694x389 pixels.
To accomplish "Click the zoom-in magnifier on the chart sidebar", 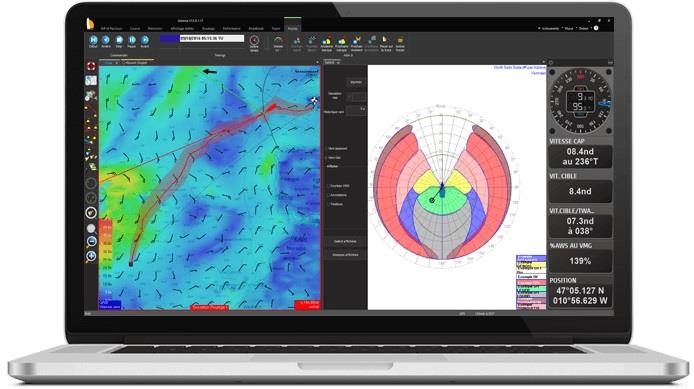I will coord(91,256).
